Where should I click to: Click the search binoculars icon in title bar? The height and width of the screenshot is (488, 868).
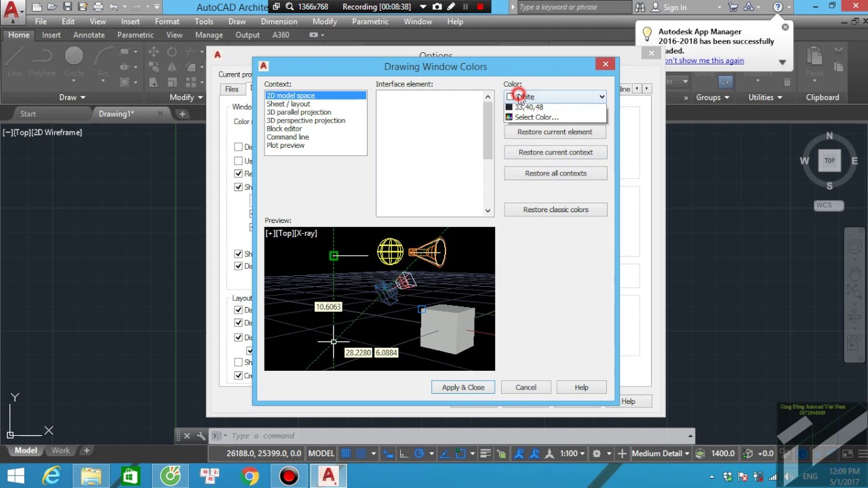(x=639, y=7)
